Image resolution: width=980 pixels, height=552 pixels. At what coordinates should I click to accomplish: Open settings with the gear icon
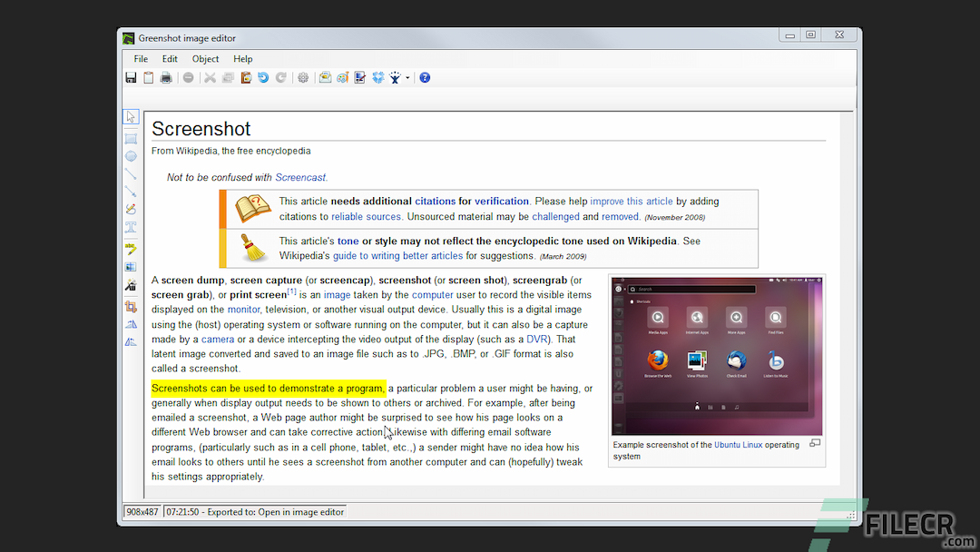point(303,78)
